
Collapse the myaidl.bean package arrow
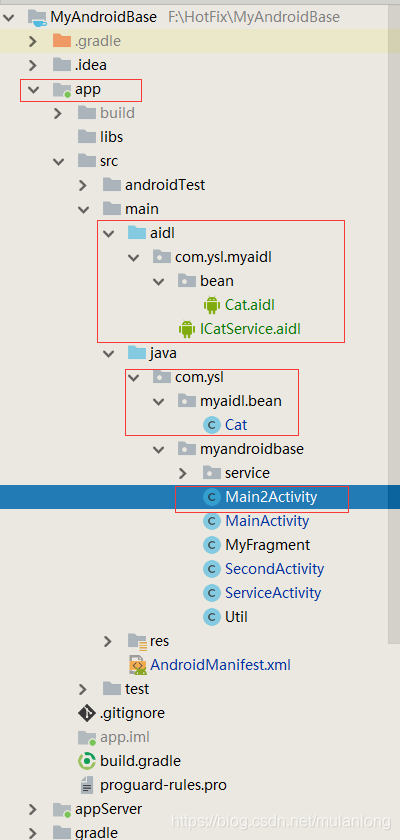tap(159, 401)
